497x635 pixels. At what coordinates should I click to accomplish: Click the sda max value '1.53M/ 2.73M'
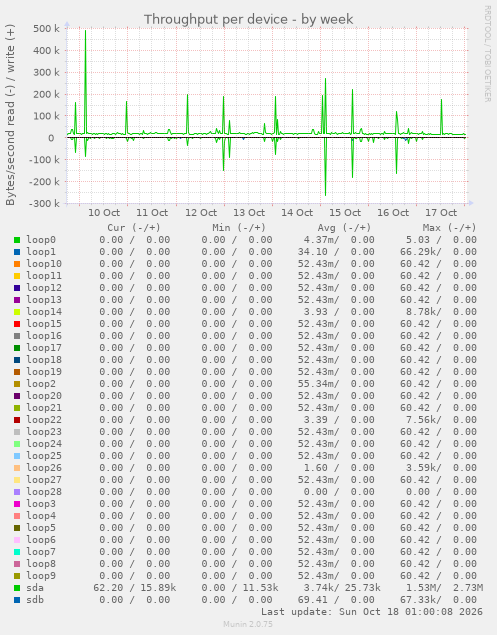pos(444,588)
